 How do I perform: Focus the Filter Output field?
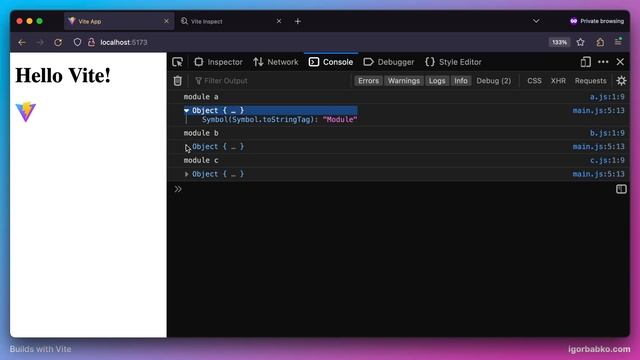[271, 81]
